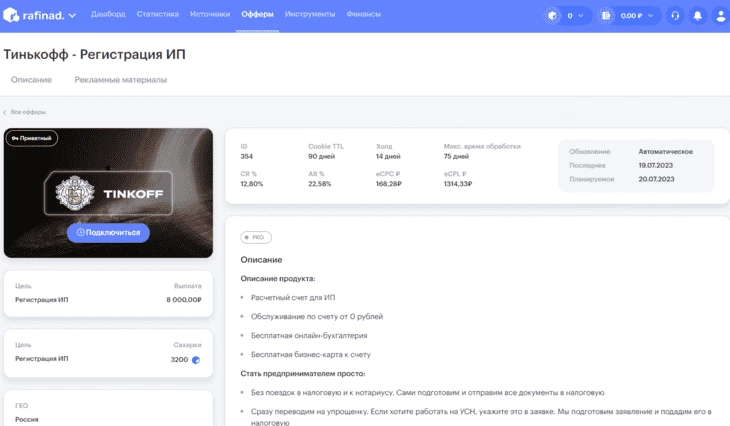The width and height of the screenshot is (730, 426).
Task: Click the Описание section heading
Action: coord(261,260)
